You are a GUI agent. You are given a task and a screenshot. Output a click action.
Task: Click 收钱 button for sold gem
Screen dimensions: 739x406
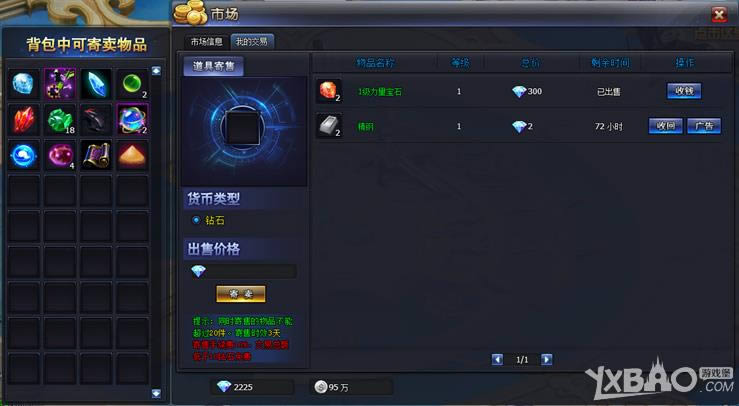click(x=684, y=91)
